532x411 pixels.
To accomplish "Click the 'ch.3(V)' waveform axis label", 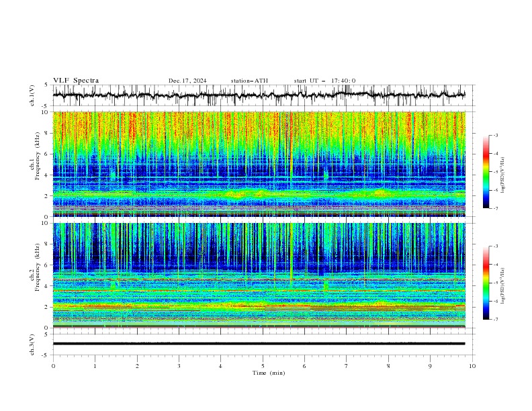I will tap(32, 345).
